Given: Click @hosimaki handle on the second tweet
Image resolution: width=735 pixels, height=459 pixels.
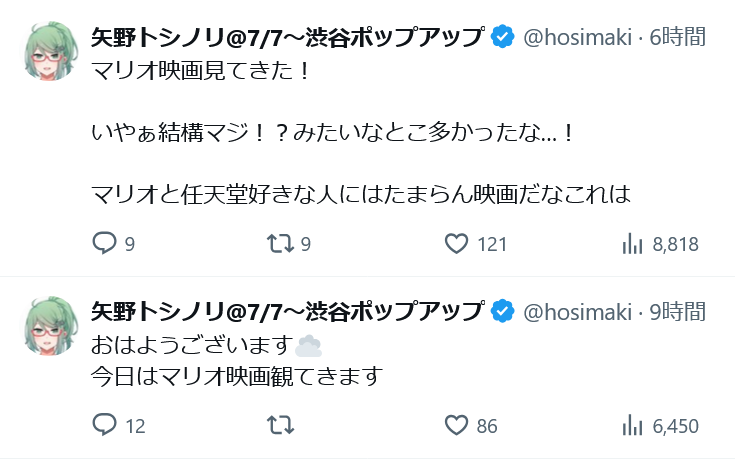Looking at the screenshot, I should [x=578, y=311].
